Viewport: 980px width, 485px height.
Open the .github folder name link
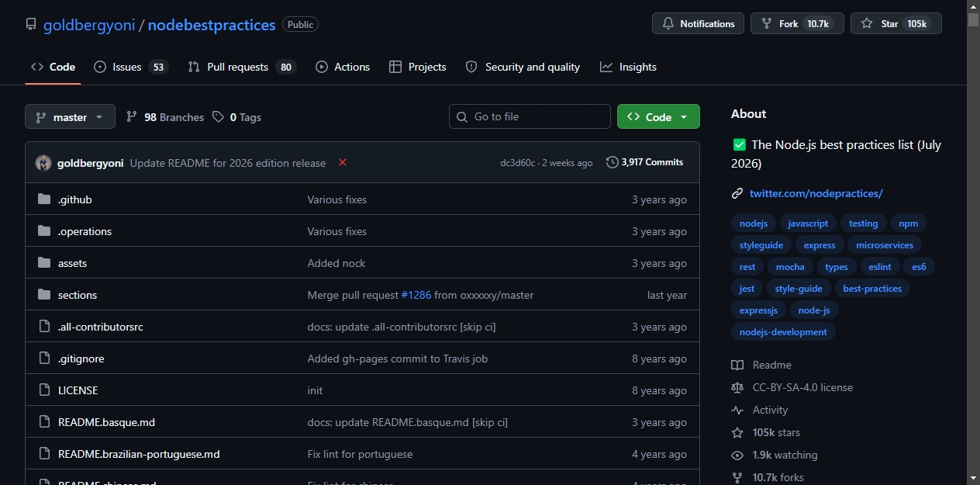[x=74, y=199]
